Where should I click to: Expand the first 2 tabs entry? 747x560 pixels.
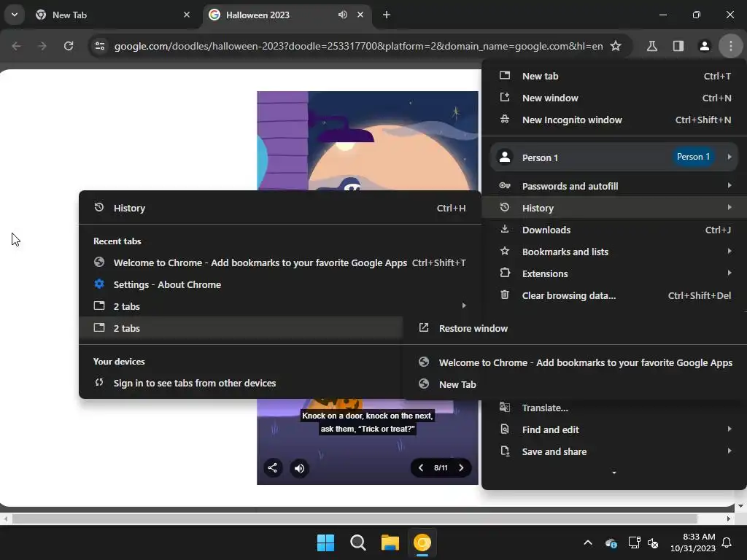279,306
